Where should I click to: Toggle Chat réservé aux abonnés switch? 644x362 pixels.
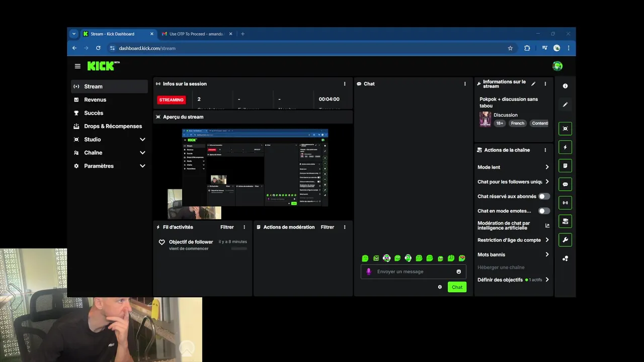[x=544, y=197]
